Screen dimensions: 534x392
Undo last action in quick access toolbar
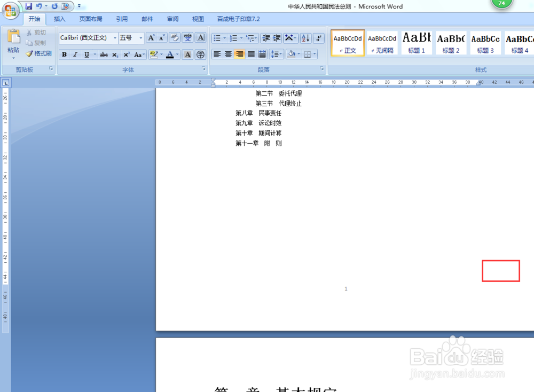[39, 6]
